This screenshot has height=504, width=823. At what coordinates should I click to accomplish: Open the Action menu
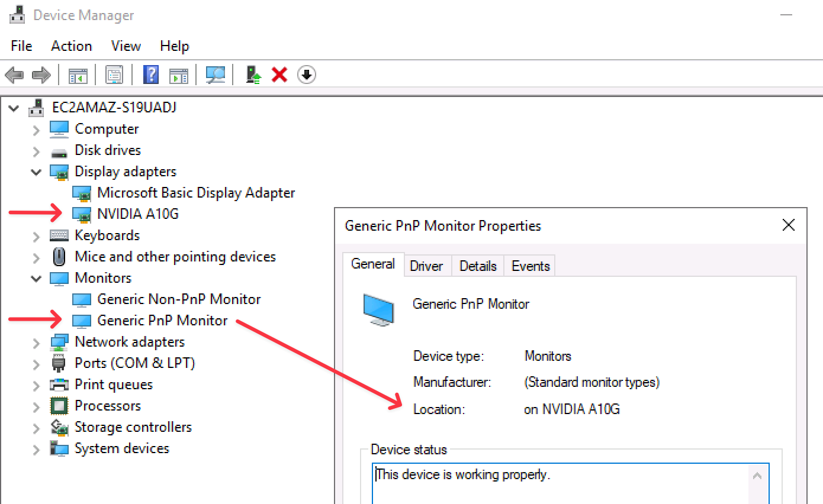(72, 46)
